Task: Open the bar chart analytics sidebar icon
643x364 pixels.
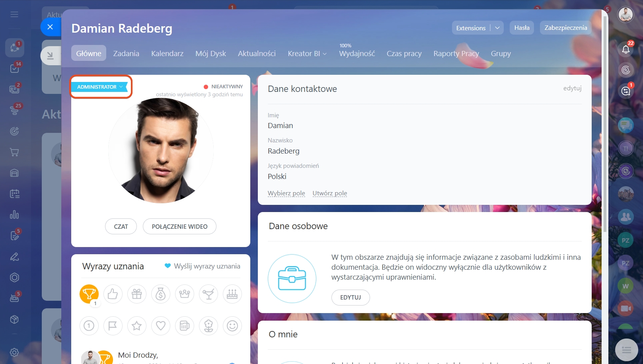Action: point(14,215)
